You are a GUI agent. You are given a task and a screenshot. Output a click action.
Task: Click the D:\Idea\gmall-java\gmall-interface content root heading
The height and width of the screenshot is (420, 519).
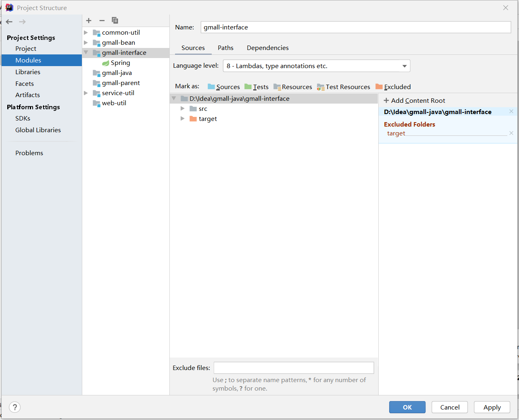[x=438, y=112]
